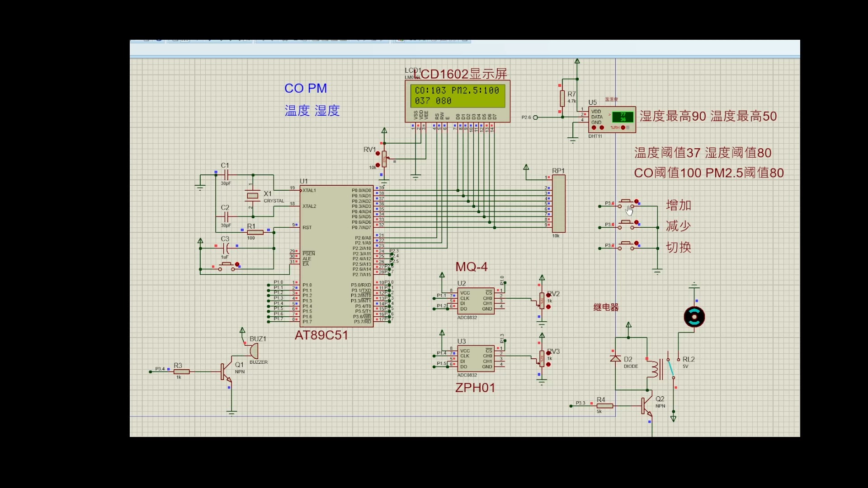This screenshot has height=488, width=868.
Task: Click the CO PM label text
Action: [x=306, y=88]
